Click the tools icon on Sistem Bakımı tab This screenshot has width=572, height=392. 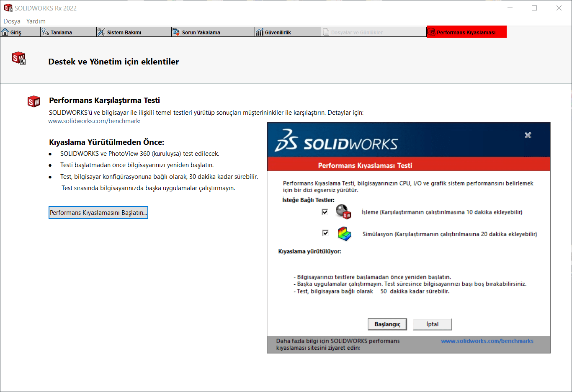coord(101,32)
